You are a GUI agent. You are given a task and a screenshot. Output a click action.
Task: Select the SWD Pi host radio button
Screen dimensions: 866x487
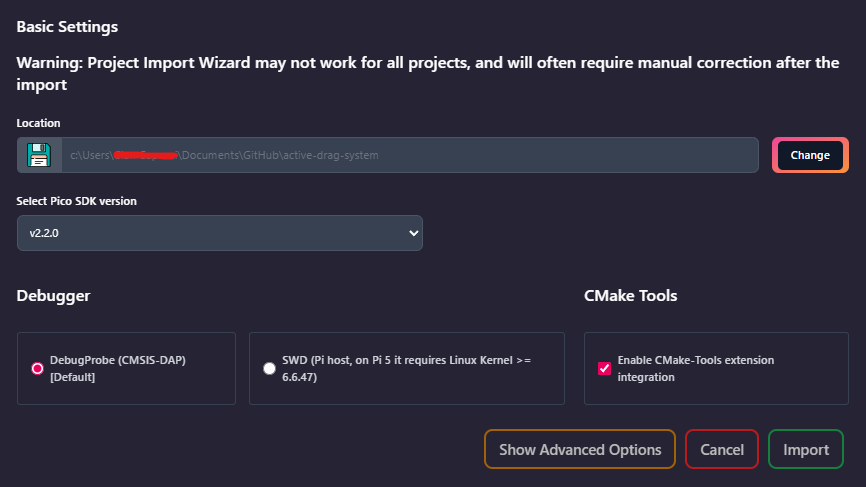coord(269,368)
